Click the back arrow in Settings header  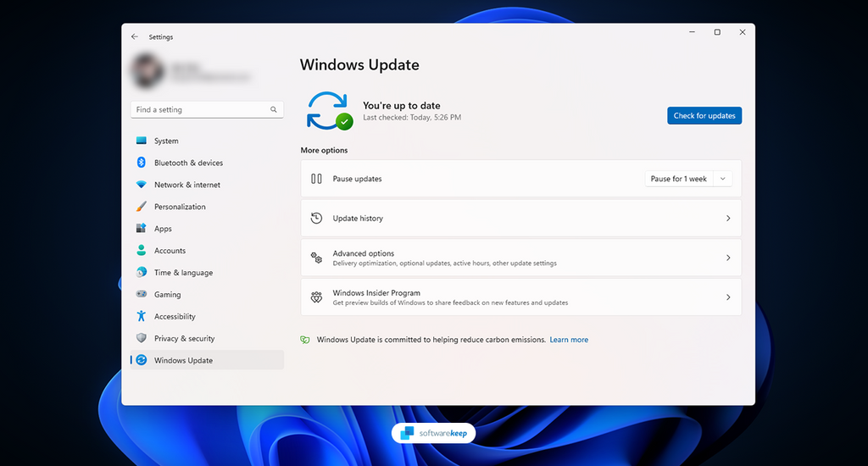click(135, 36)
